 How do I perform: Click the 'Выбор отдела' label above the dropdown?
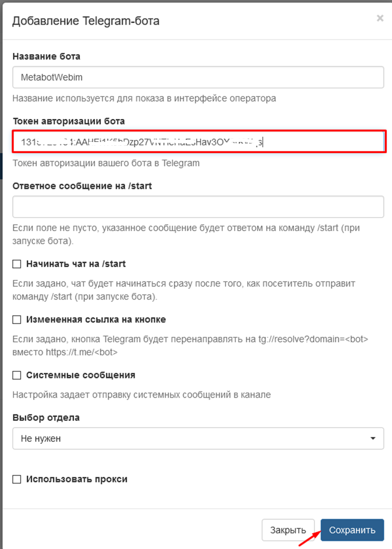[x=46, y=418]
